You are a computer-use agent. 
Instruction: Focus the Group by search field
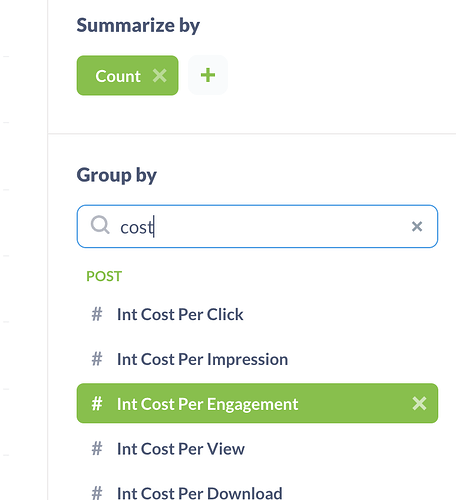pos(257,226)
